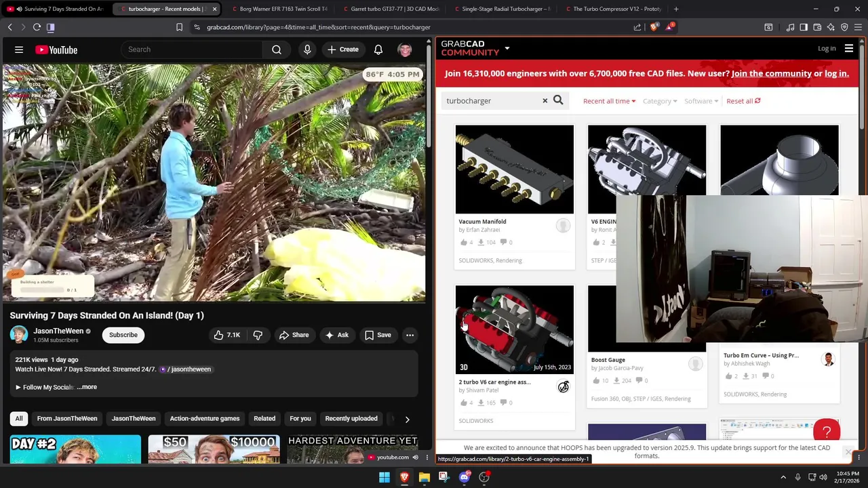The image size is (868, 488).
Task: Click the DAY #2 suggested video thumbnail
Action: click(75, 450)
